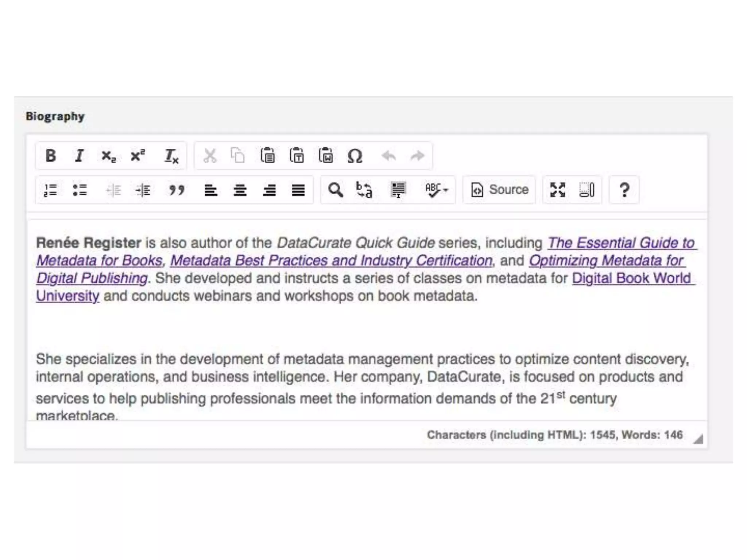Maximize the editor area

pyautogui.click(x=557, y=190)
